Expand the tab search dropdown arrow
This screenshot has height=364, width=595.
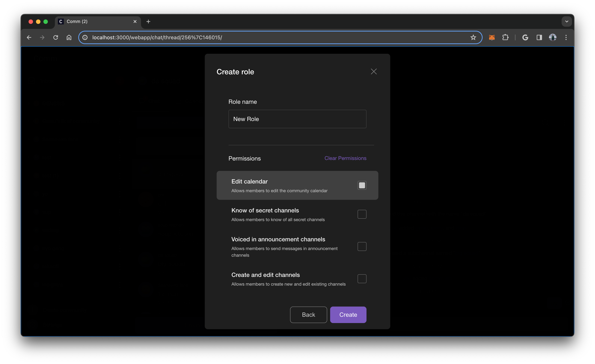tap(566, 21)
